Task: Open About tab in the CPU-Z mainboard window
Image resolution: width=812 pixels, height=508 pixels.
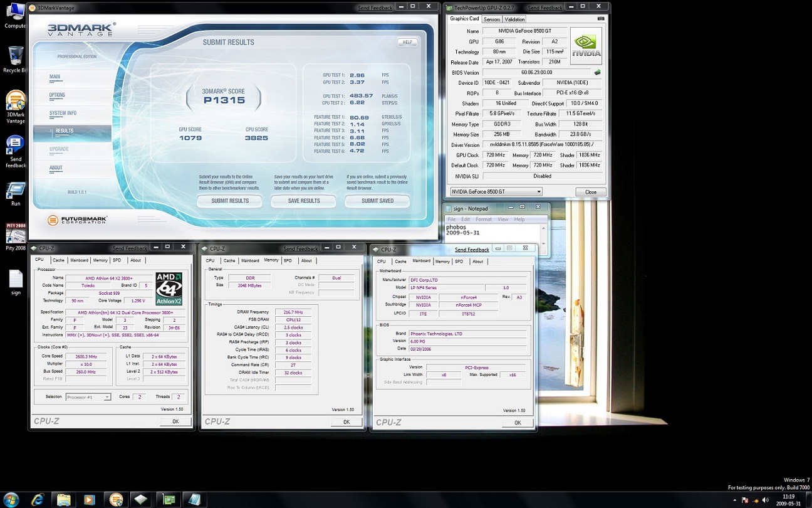Action: (x=478, y=262)
